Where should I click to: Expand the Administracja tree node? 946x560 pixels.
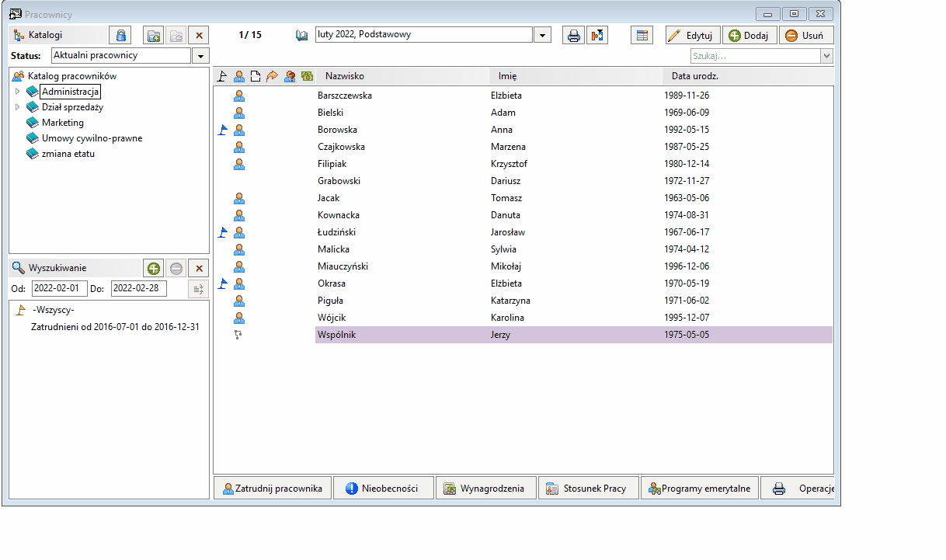[18, 92]
